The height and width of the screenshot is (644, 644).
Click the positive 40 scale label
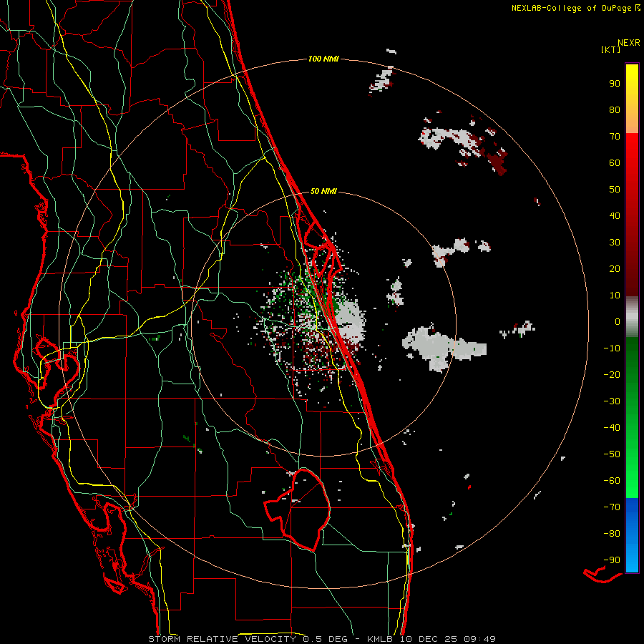coord(615,215)
